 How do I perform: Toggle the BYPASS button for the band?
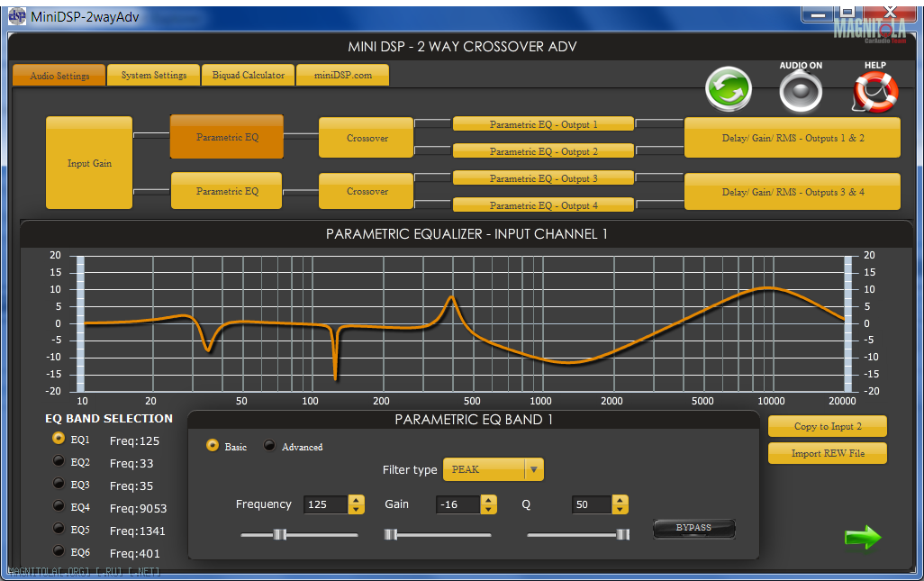pyautogui.click(x=693, y=528)
